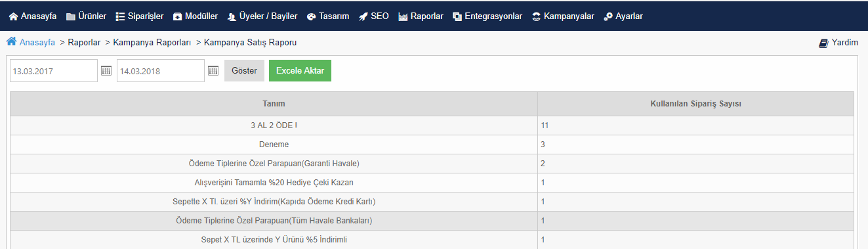The height and width of the screenshot is (249, 868).
Task: Open the Kampanyalar menu
Action: pyautogui.click(x=563, y=16)
